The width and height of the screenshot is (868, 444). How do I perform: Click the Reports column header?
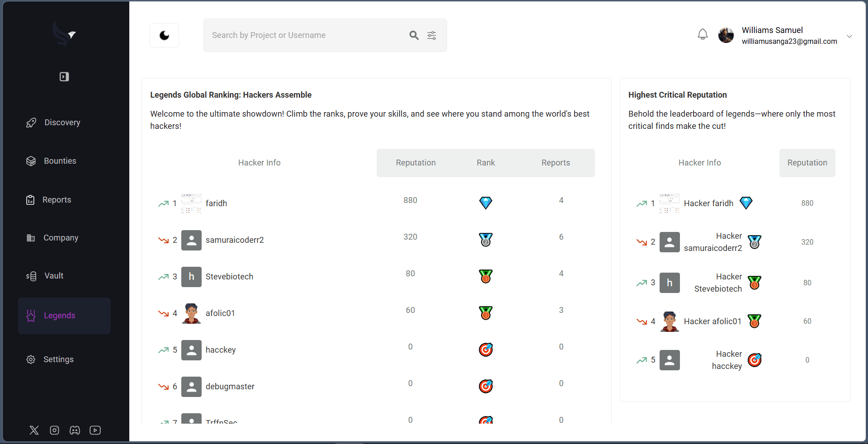[556, 163]
